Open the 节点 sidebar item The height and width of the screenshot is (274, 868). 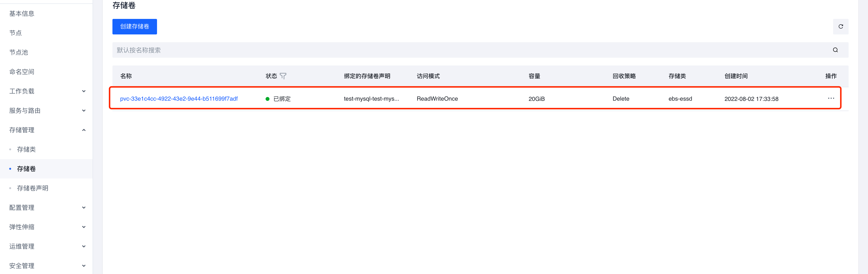pos(16,33)
